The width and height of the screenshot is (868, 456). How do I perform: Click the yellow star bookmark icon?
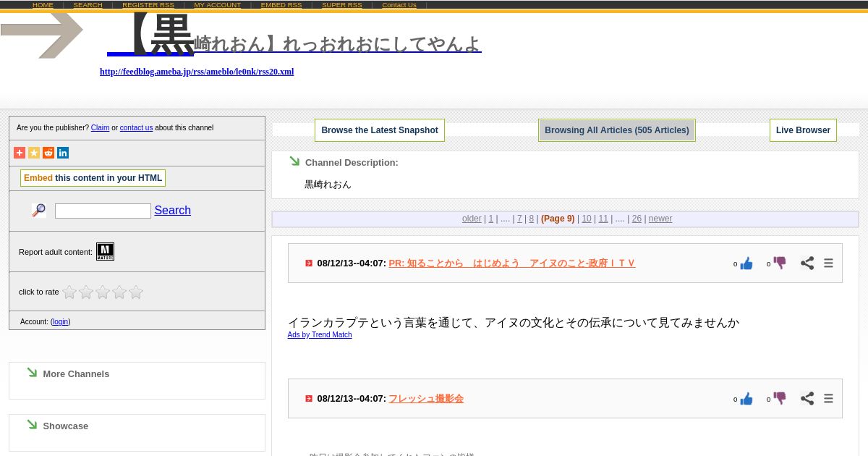pyautogui.click(x=34, y=153)
